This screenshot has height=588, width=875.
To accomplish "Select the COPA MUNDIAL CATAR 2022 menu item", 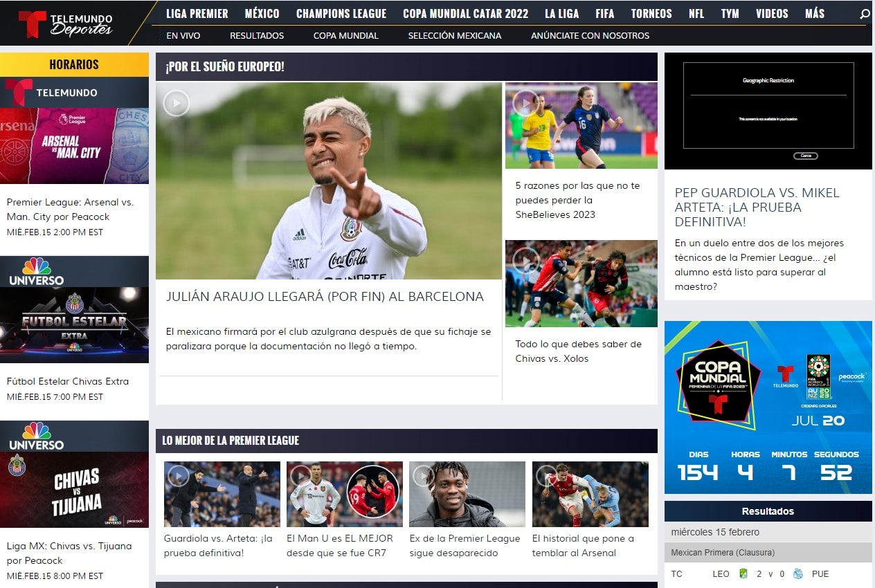I will click(465, 12).
